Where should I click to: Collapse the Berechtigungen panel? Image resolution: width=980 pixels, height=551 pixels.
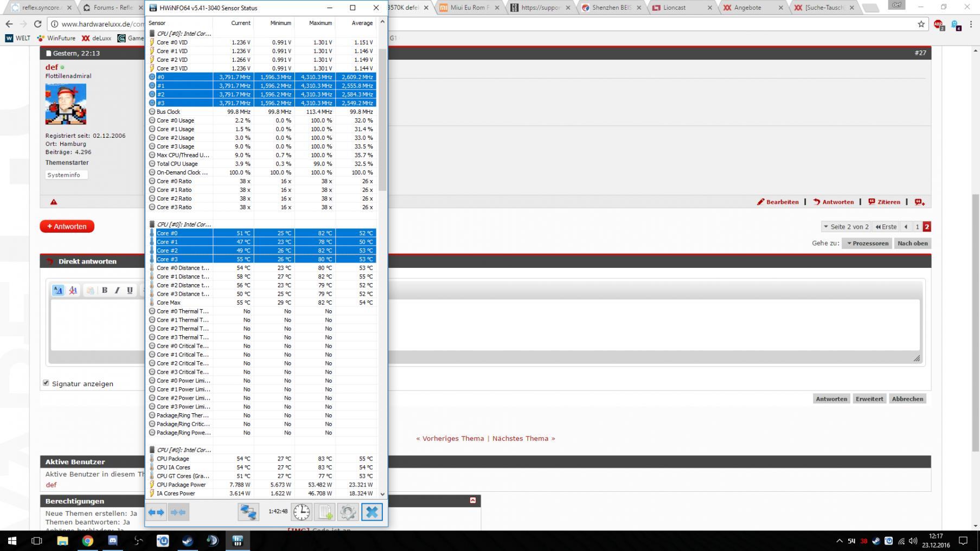[473, 501]
